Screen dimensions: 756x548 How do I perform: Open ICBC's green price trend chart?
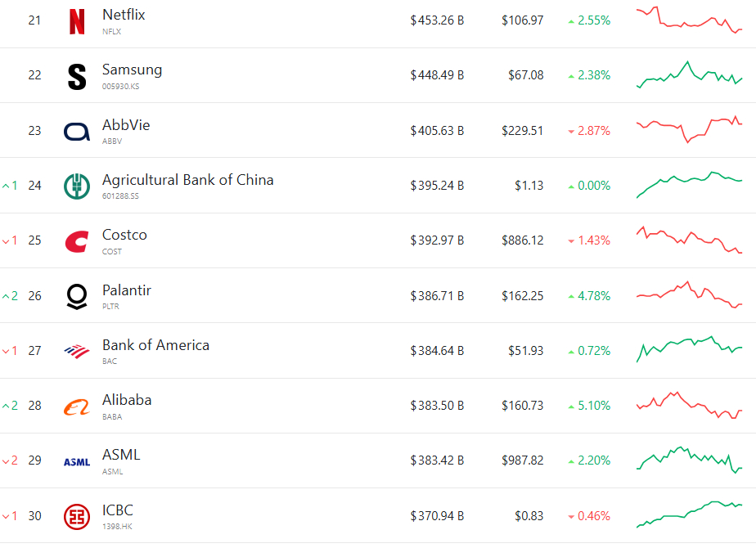689,514
